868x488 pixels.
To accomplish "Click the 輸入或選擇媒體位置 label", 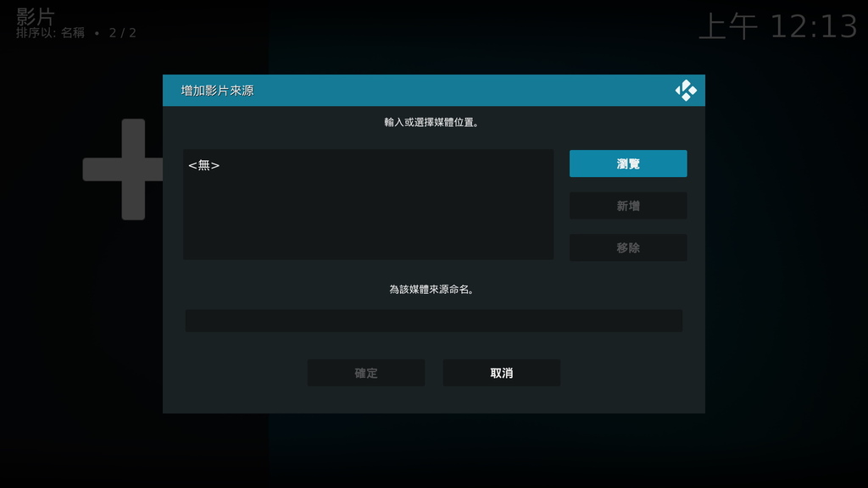I will click(431, 122).
